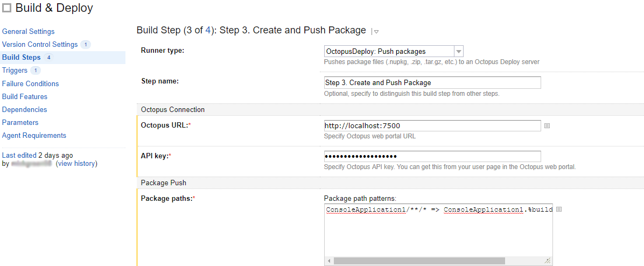Click the Package paths label
The height and width of the screenshot is (266, 644).
168,199
